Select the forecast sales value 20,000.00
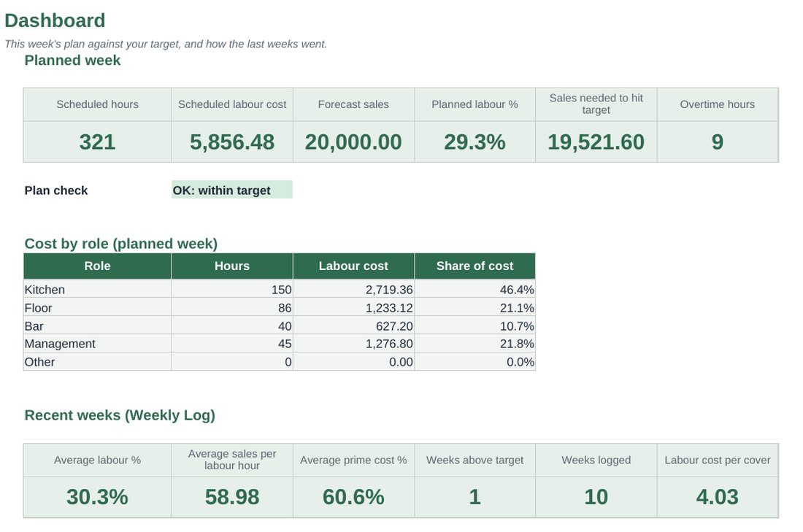This screenshot has height=532, width=803. (353, 142)
